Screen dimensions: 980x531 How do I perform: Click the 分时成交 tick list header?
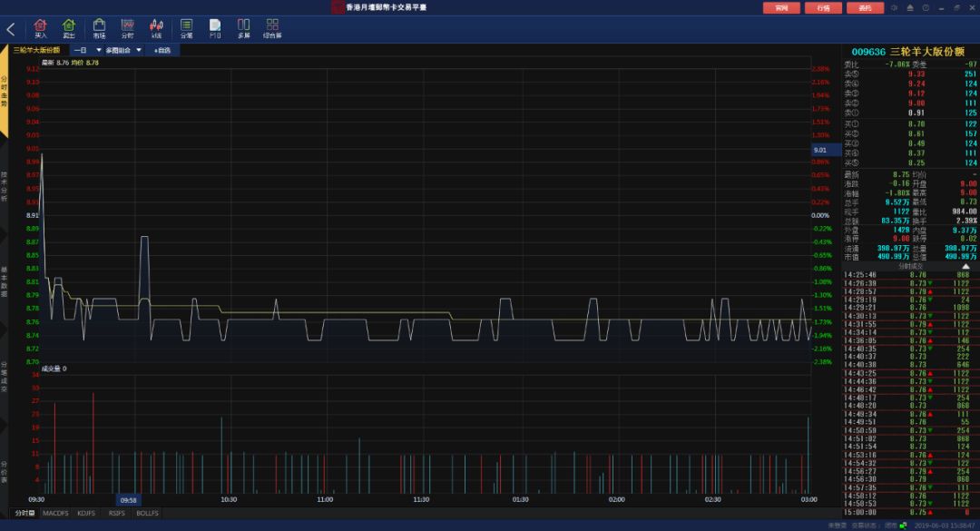pyautogui.click(x=910, y=267)
